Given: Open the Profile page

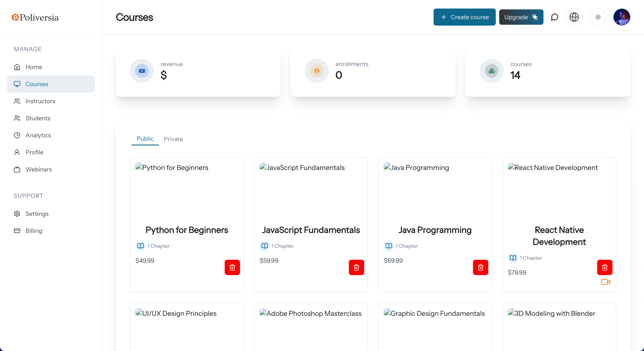Looking at the screenshot, I should (51, 152).
